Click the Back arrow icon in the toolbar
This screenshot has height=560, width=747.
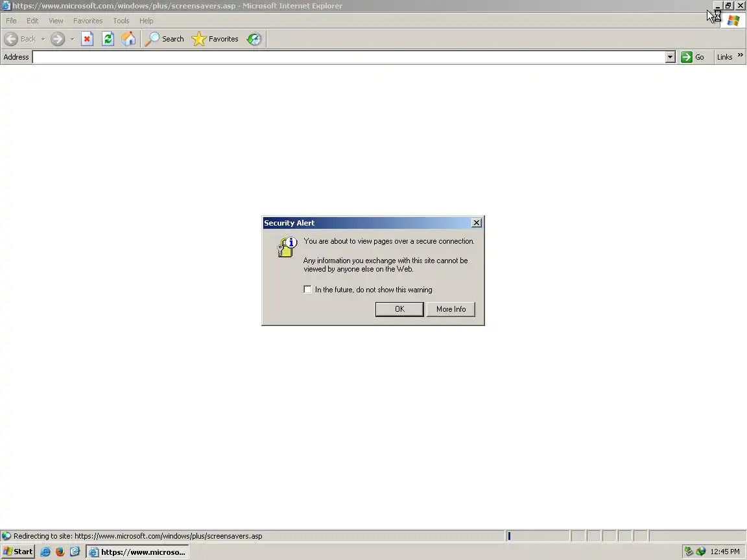click(11, 39)
